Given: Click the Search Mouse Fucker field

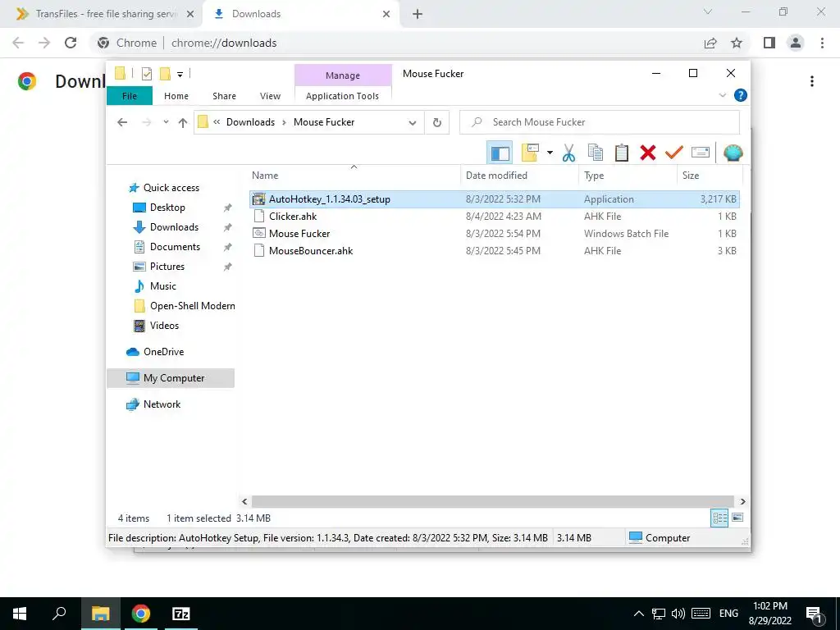Looking at the screenshot, I should [600, 122].
